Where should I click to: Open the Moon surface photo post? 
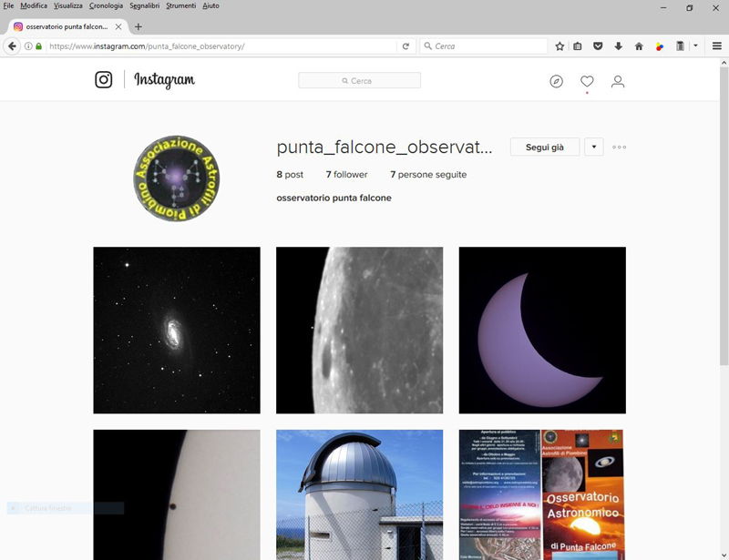[359, 331]
